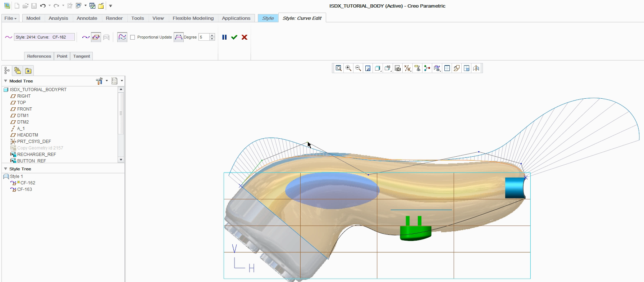This screenshot has width=644, height=282.
Task: Switch to the Model tab
Action: [33, 18]
